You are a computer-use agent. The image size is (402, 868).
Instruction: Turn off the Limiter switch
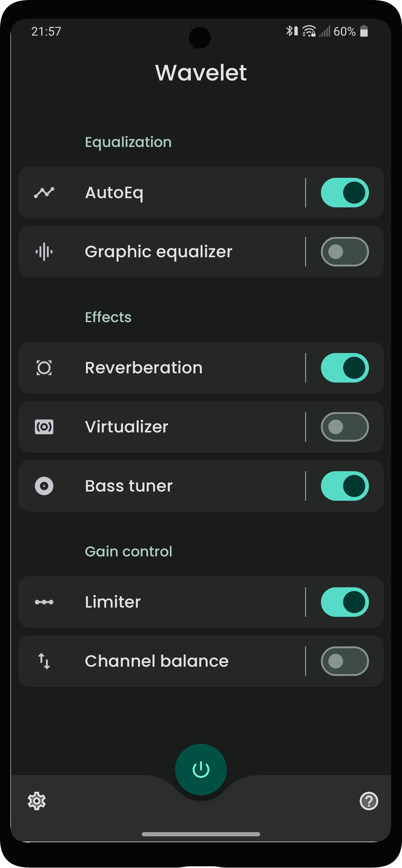click(x=345, y=602)
